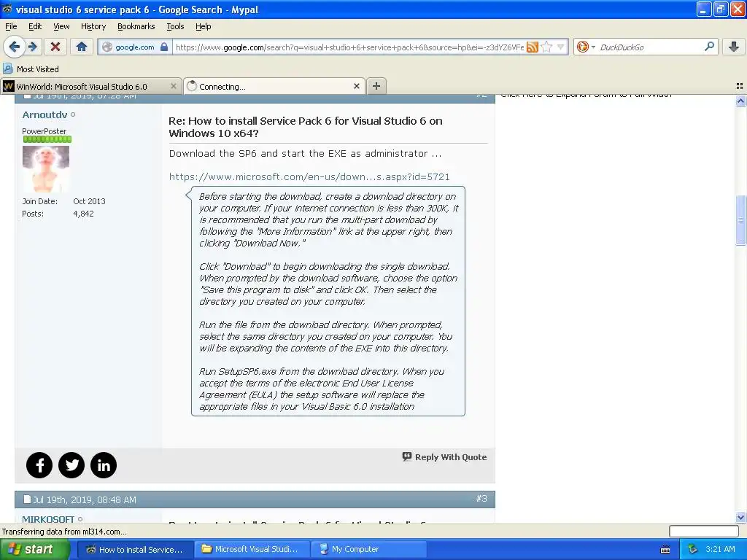Click the magnifier search icon in search box
Viewport: 747px width, 560px height.
click(709, 46)
